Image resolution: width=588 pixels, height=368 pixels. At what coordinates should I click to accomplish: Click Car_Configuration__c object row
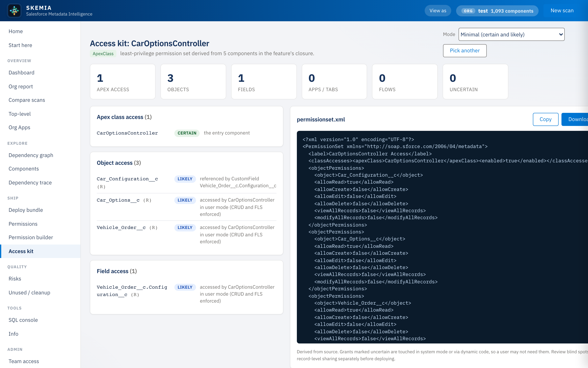click(x=187, y=182)
